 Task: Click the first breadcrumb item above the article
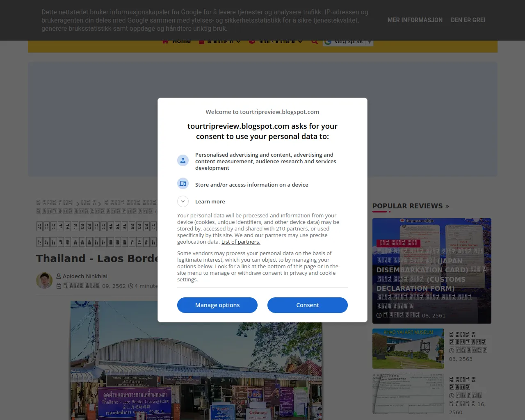click(55, 203)
